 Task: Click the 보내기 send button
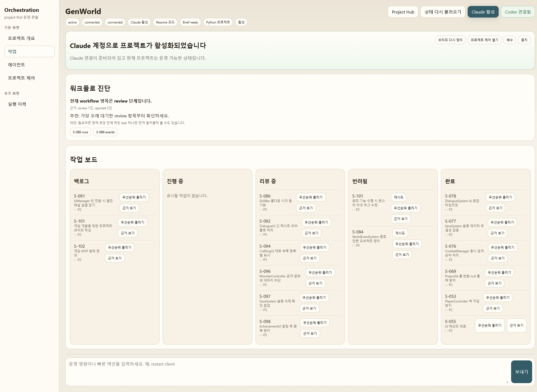[521, 371]
